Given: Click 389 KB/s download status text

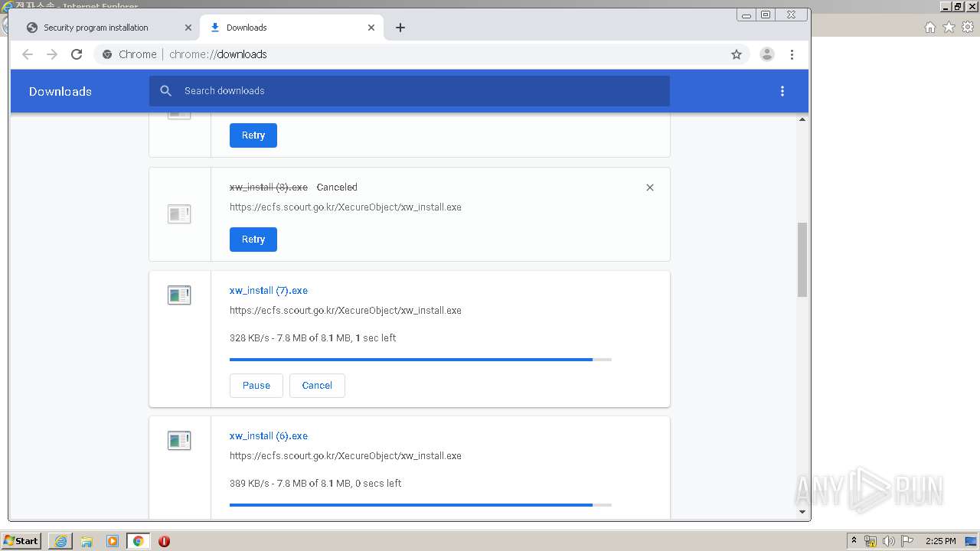Looking at the screenshot, I should (315, 484).
